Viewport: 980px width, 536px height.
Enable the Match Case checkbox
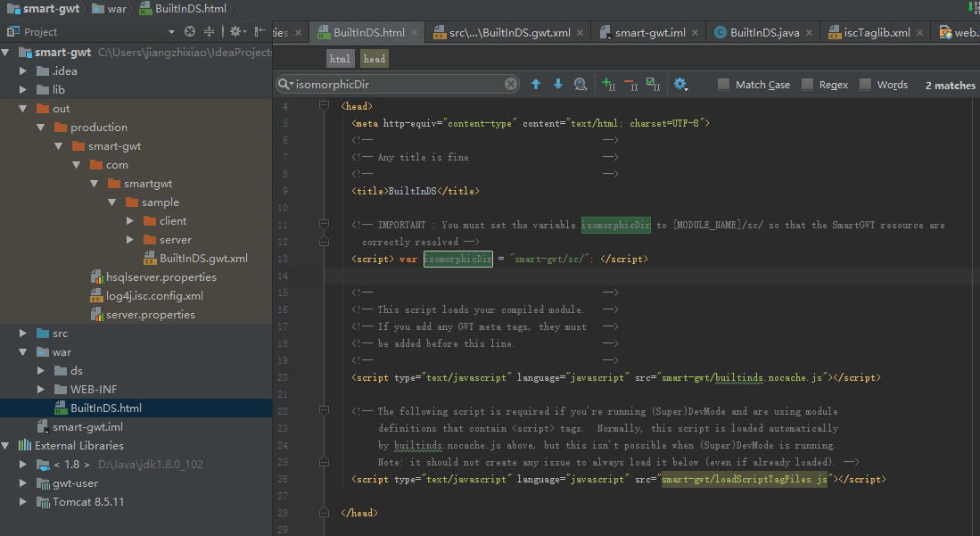pos(724,85)
